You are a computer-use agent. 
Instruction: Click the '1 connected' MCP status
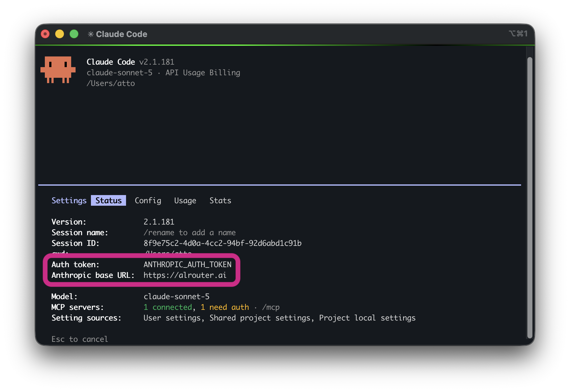pyautogui.click(x=168, y=307)
